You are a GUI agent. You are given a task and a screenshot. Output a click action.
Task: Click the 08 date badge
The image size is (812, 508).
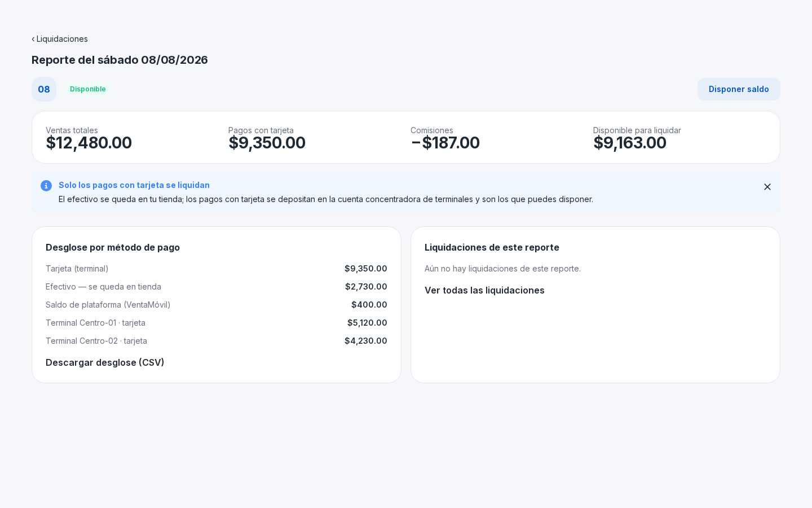pos(44,89)
